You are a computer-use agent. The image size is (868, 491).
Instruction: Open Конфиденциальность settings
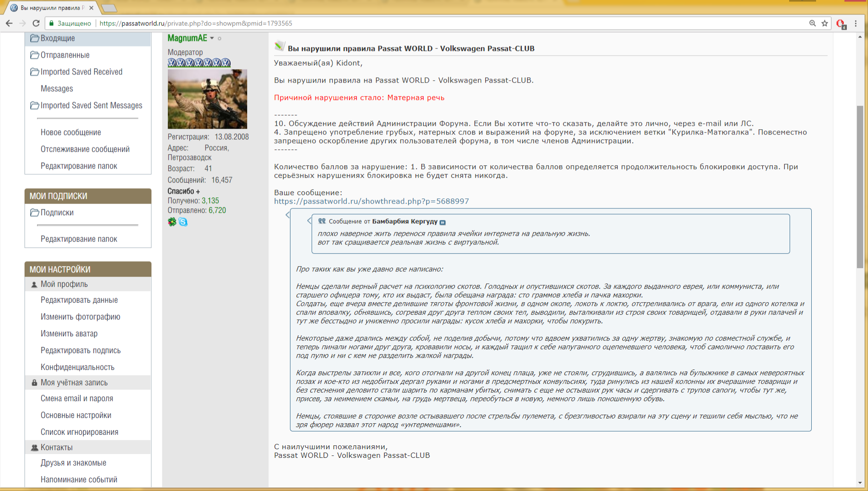click(77, 368)
